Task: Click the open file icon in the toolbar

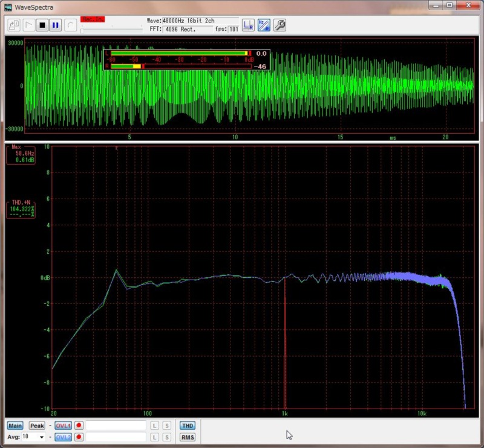Action: pyautogui.click(x=13, y=25)
